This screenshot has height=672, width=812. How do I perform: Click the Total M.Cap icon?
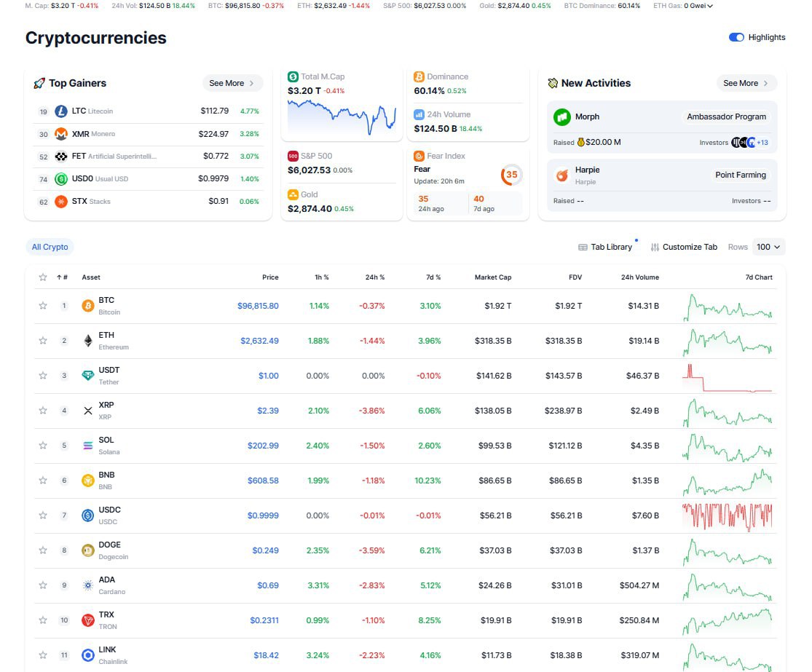293,76
